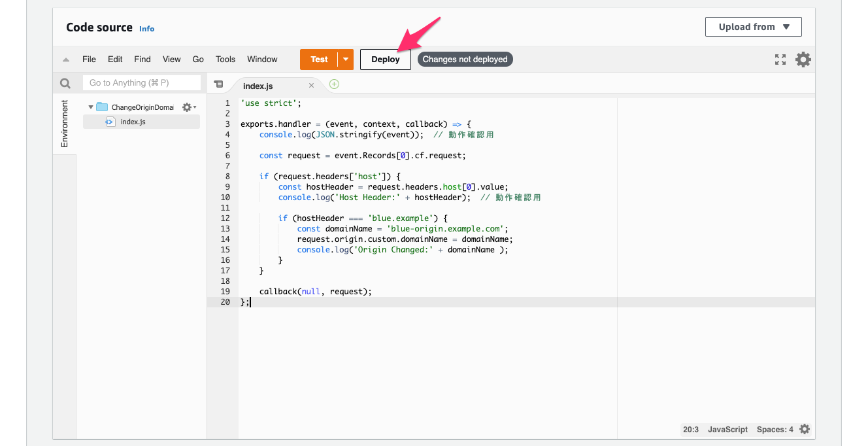Open the tab list icon beside index.js tab
868x446 pixels.
pos(218,84)
